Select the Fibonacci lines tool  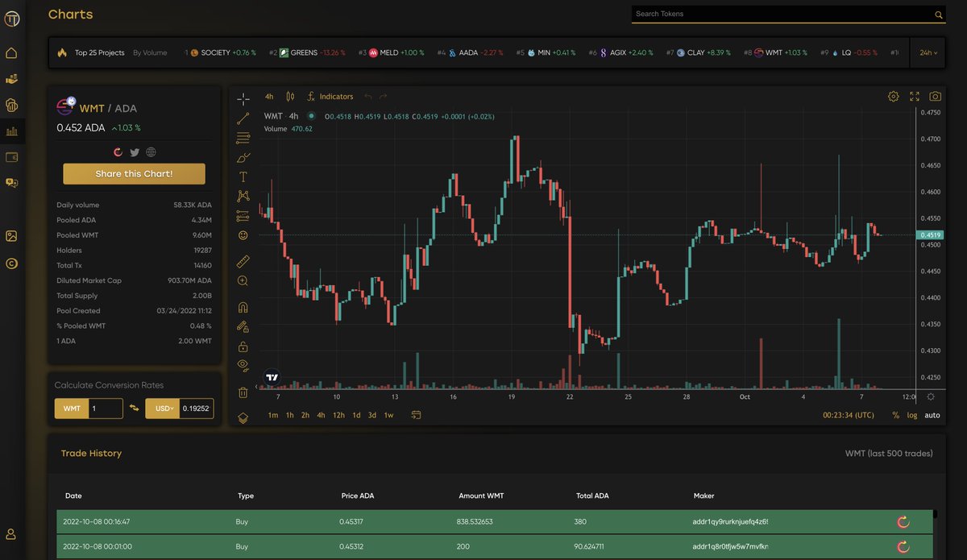pos(243,138)
